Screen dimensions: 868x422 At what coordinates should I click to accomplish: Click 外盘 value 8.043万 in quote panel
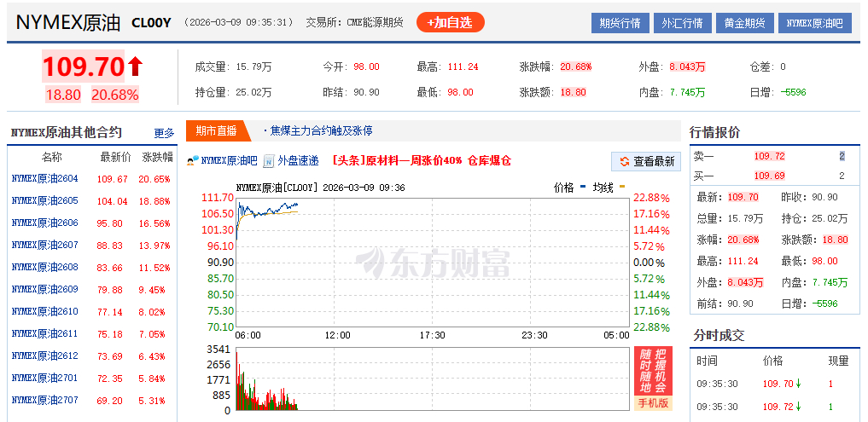[x=745, y=283]
